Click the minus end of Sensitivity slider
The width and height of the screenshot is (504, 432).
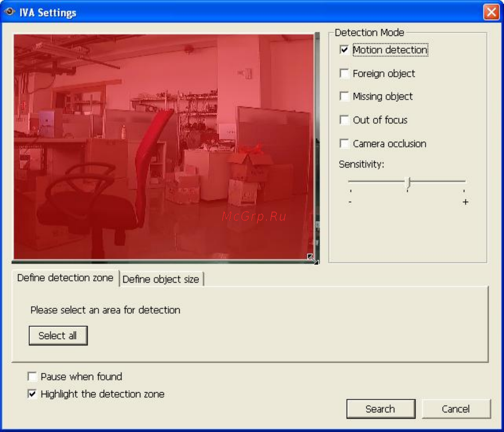(350, 202)
